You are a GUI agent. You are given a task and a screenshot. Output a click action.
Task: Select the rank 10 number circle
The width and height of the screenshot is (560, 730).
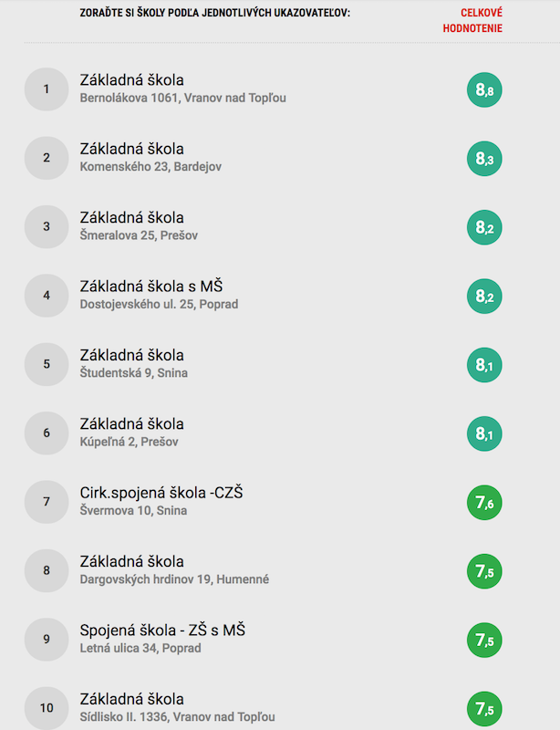47,708
